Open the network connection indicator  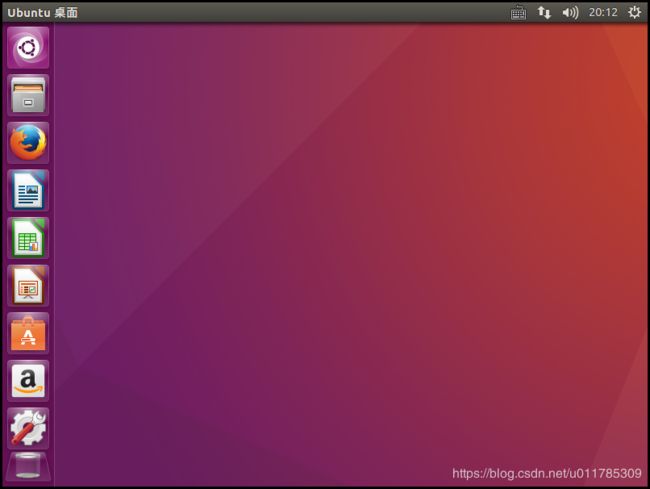(544, 12)
